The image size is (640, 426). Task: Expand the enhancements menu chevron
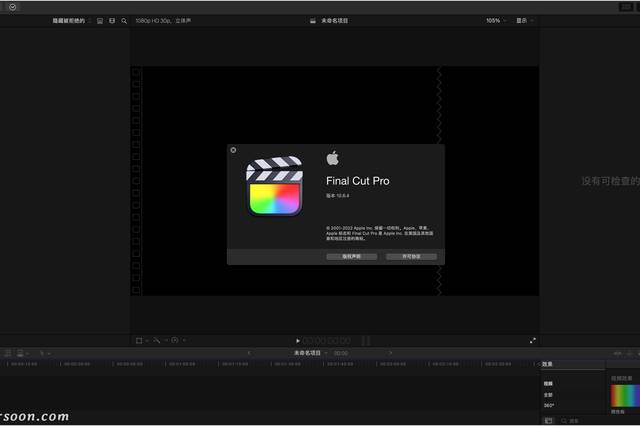tap(166, 340)
